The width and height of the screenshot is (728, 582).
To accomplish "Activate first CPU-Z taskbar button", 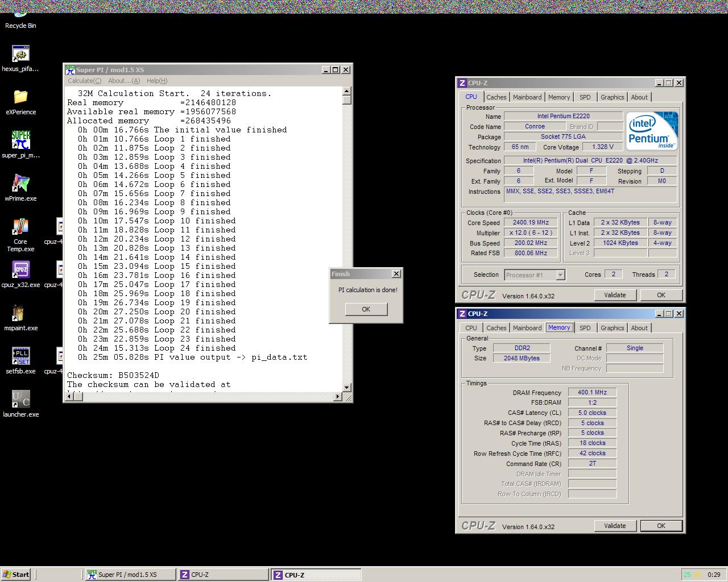I will pyautogui.click(x=223, y=575).
